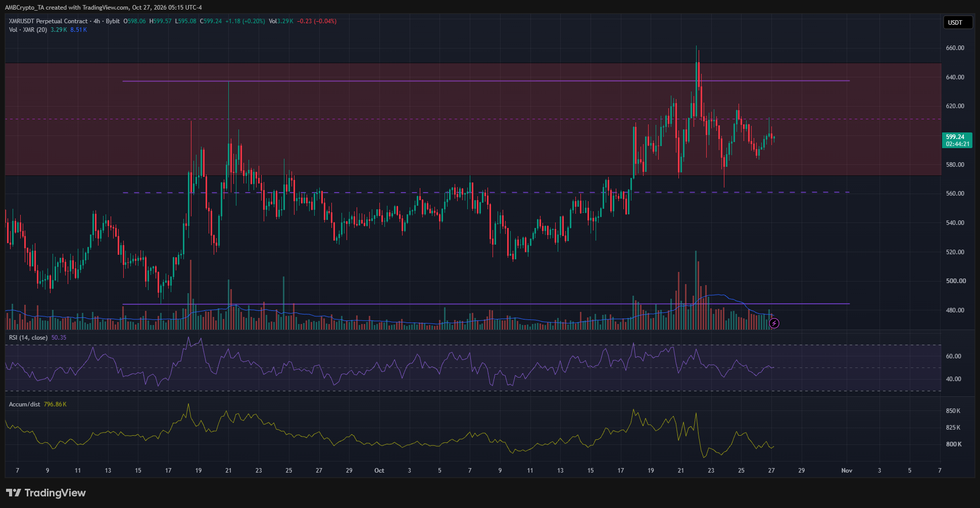Click the 4h interval in the legend
This screenshot has width=980, height=508.
point(97,21)
